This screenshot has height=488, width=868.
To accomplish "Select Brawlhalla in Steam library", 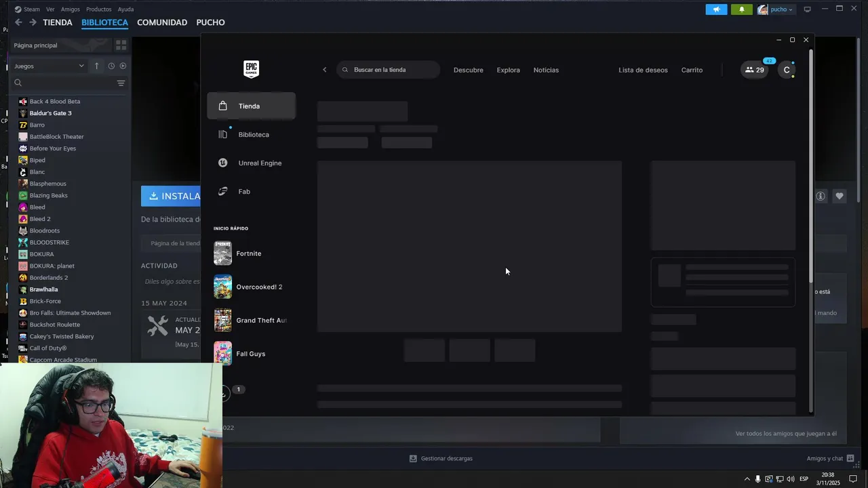I will tap(43, 289).
